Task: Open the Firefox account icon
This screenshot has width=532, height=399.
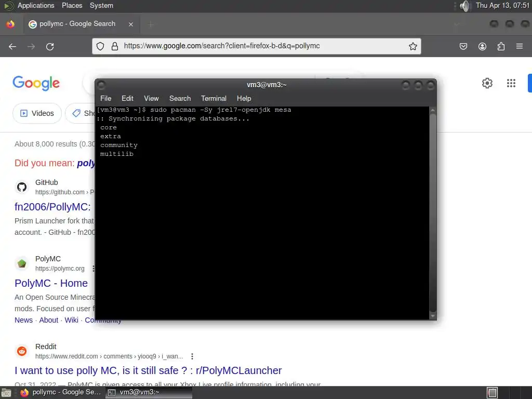Action: click(482, 46)
